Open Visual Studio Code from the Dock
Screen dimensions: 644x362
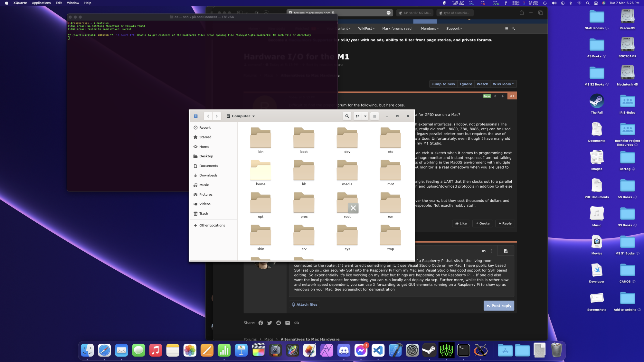pos(378,350)
